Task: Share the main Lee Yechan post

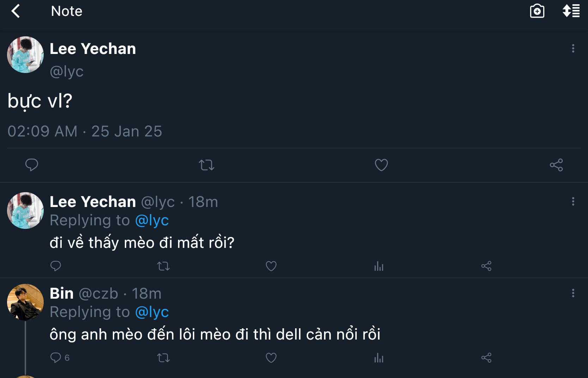Action: click(x=556, y=165)
